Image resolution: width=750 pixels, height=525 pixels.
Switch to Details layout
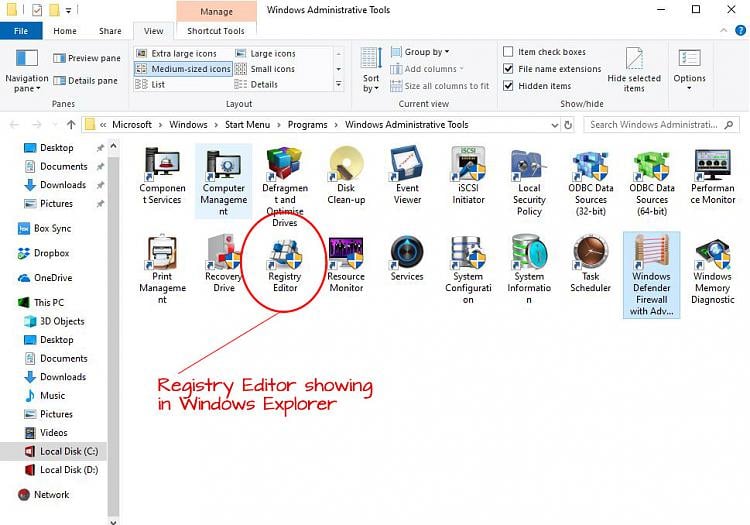256,84
